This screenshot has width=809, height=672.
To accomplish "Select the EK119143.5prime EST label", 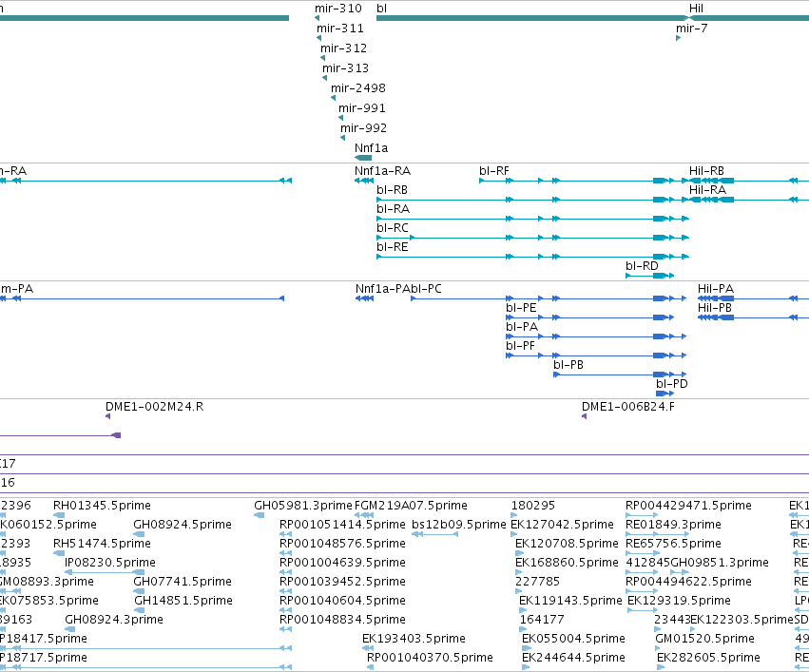I will [x=570, y=601].
